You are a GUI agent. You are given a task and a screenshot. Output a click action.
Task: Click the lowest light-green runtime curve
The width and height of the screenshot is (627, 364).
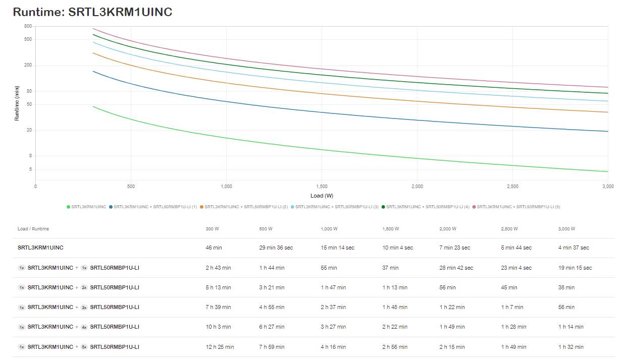[x=322, y=149]
